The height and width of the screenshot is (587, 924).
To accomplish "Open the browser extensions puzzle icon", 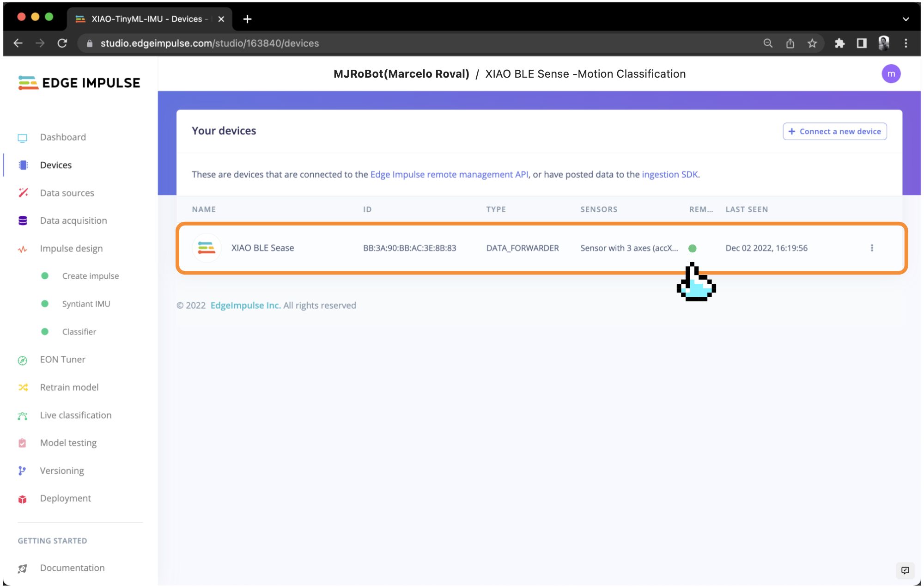I will tap(839, 43).
